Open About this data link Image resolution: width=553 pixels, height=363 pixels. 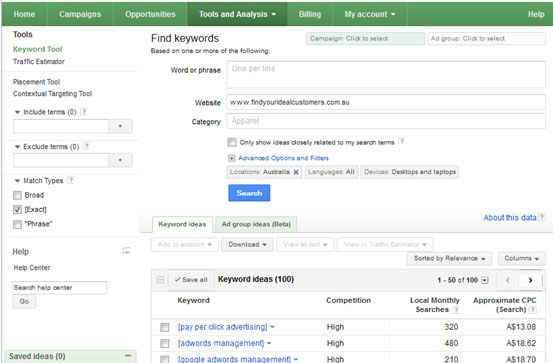tap(510, 218)
